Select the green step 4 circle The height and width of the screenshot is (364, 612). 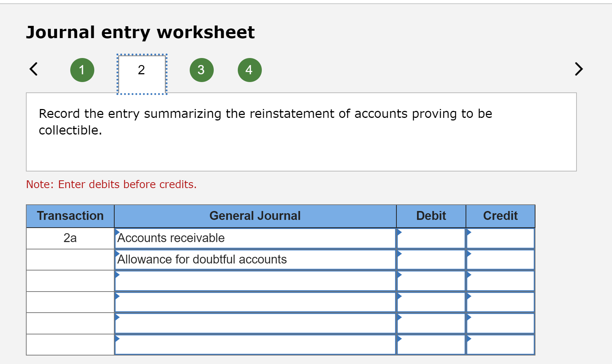pyautogui.click(x=249, y=69)
